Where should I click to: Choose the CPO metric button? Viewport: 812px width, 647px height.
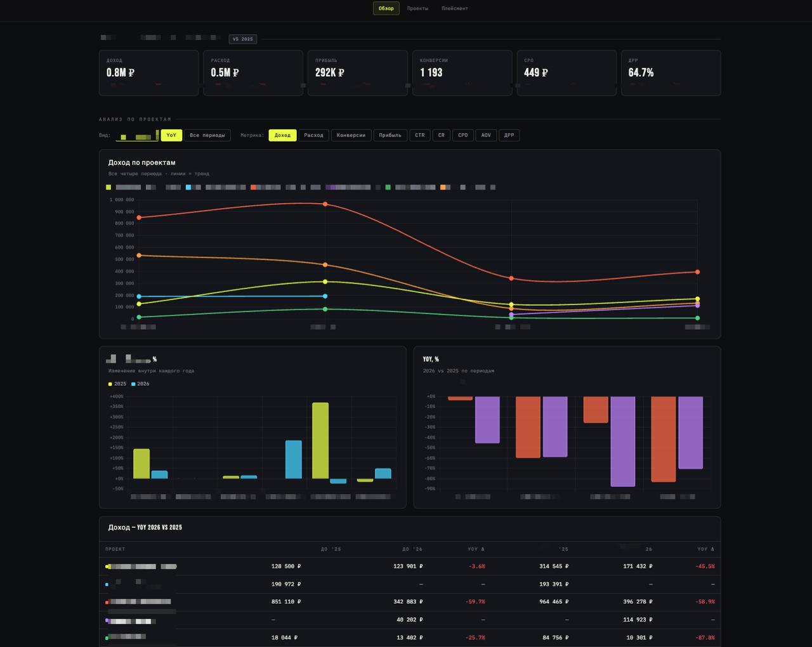[x=463, y=135]
